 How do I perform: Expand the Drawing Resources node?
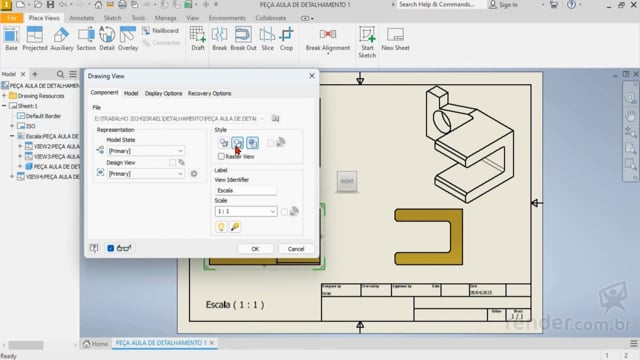pos(4,96)
